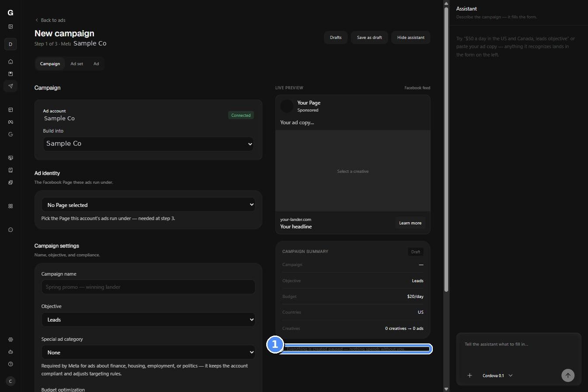Open the Cordova 0.1 model selector
This screenshot has width=588, height=392.
(x=498, y=376)
